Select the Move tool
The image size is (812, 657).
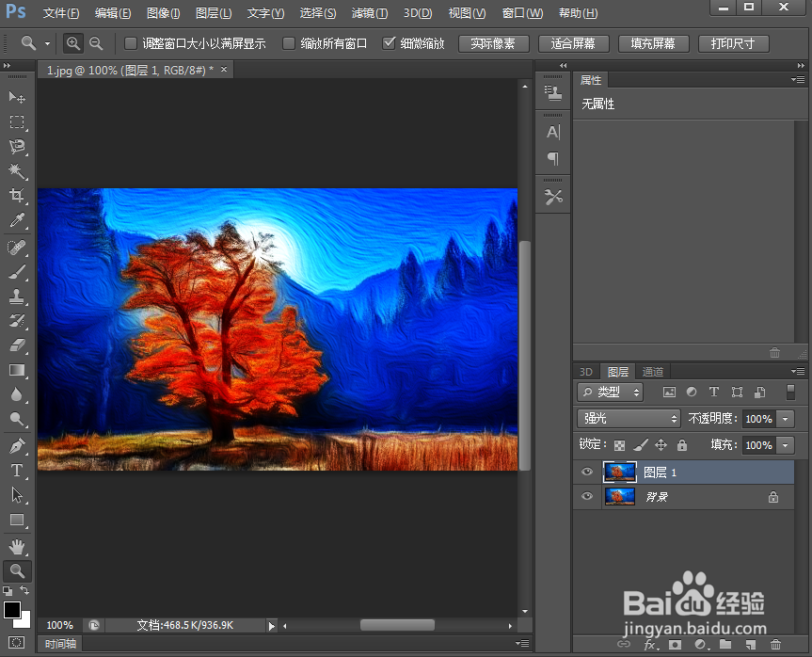(x=17, y=97)
